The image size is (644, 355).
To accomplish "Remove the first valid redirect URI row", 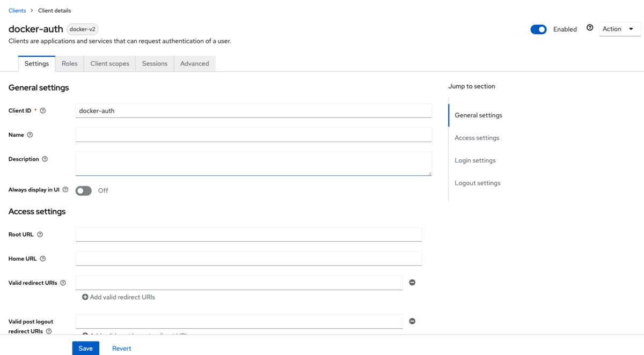I will tap(412, 283).
